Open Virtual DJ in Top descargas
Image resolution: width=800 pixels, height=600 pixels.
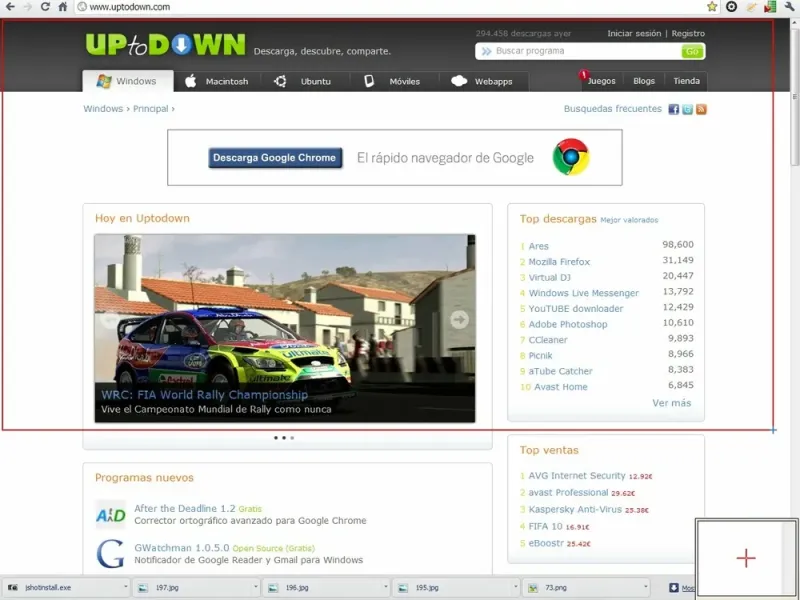[x=549, y=278]
